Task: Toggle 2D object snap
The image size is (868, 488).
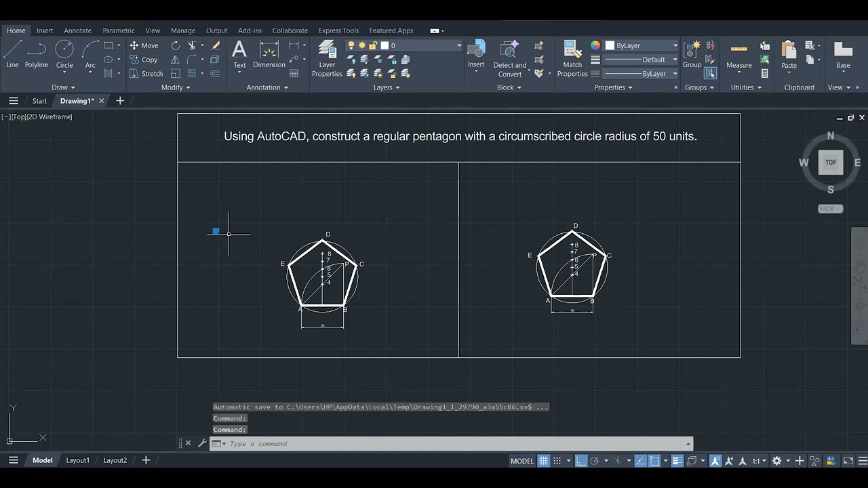Action: point(654,461)
